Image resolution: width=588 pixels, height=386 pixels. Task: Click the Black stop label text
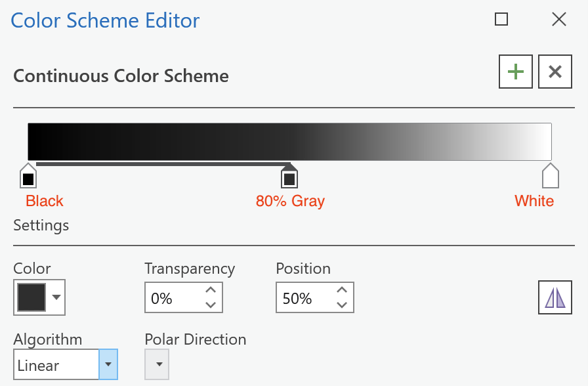tap(44, 201)
